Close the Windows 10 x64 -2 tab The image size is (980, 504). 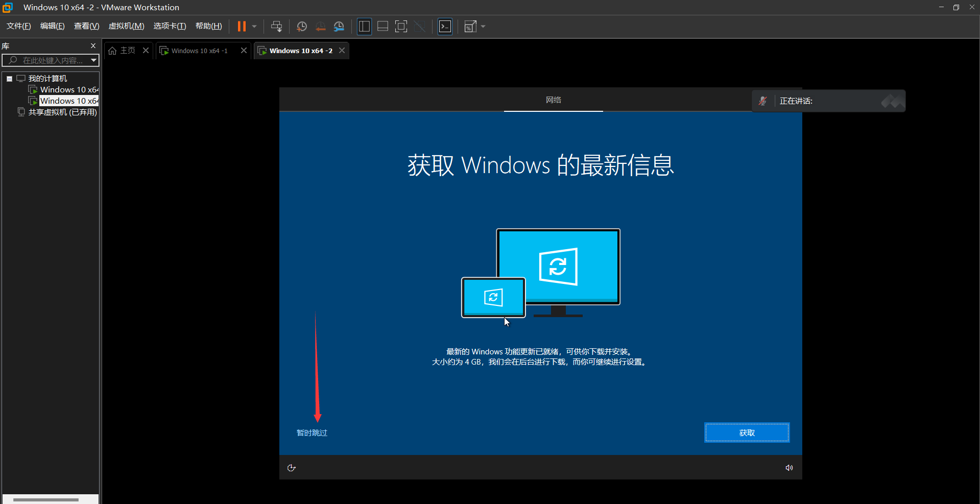click(342, 50)
